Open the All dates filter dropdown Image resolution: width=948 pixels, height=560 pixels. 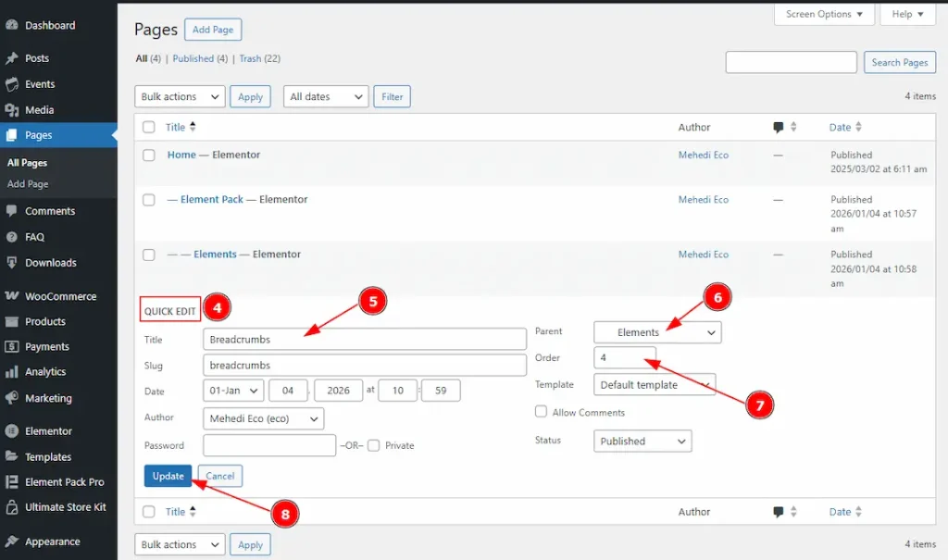pyautogui.click(x=326, y=97)
